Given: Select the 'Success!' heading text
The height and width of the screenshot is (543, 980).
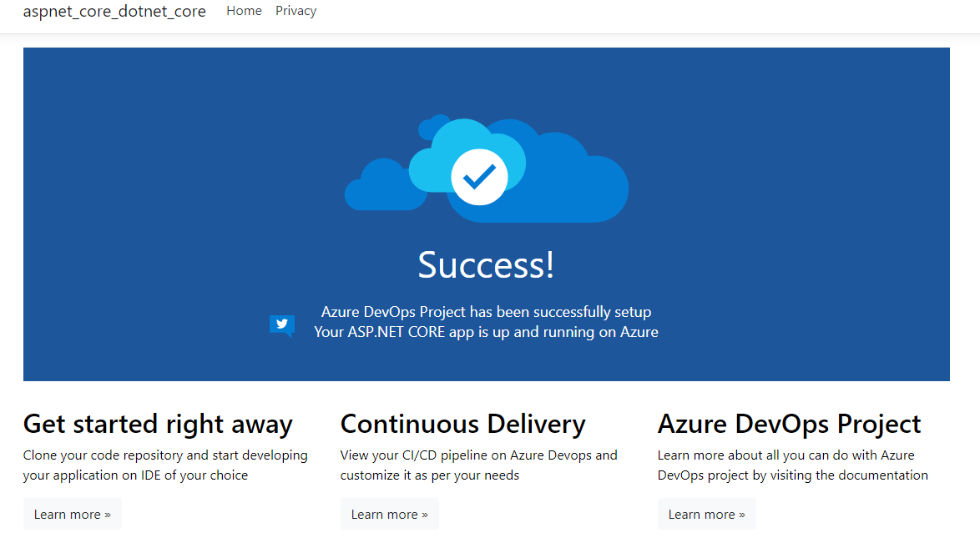Looking at the screenshot, I should [x=487, y=264].
